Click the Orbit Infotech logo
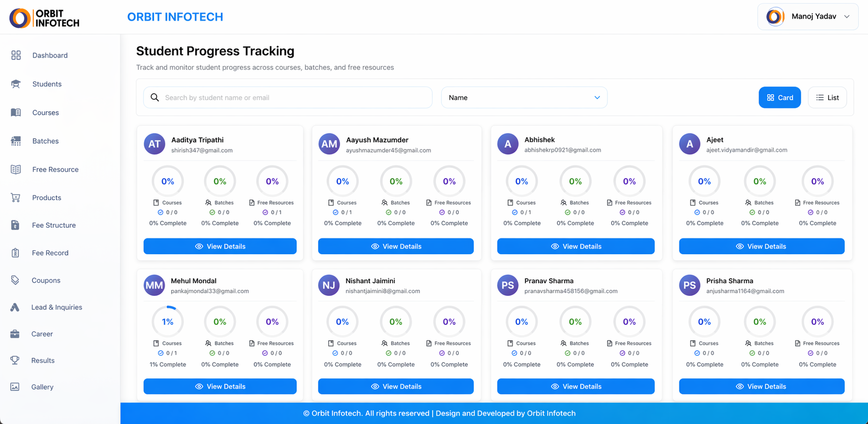This screenshot has height=424, width=868. (x=45, y=18)
